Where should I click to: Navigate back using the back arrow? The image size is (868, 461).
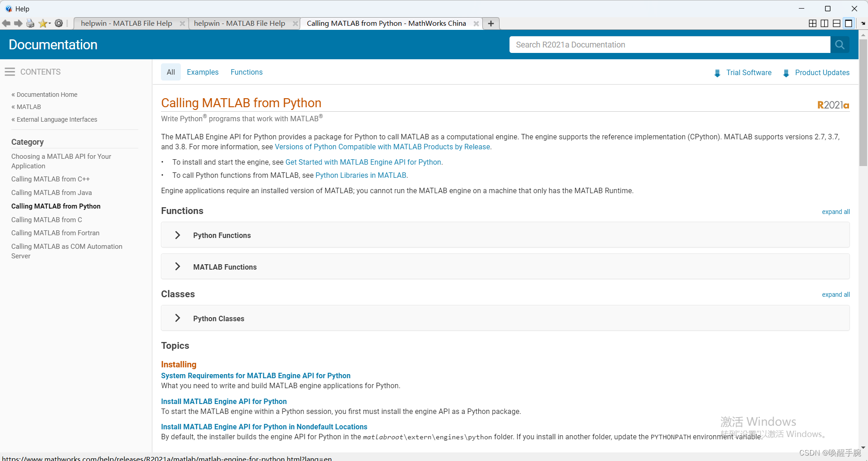tap(6, 23)
